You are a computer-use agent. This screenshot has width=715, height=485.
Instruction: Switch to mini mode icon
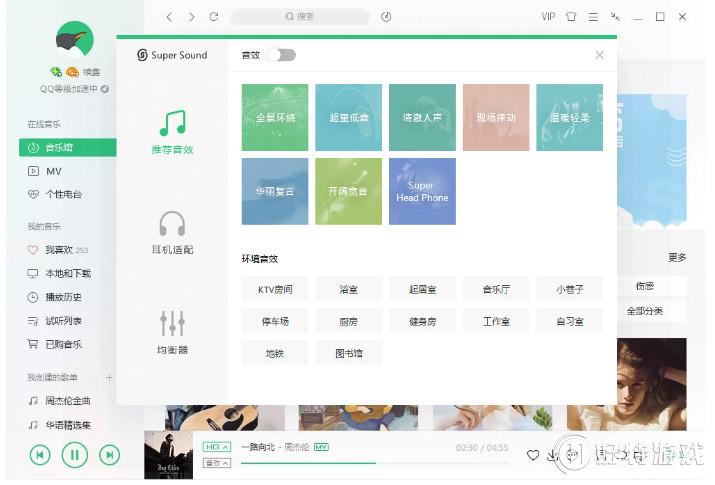(x=615, y=17)
